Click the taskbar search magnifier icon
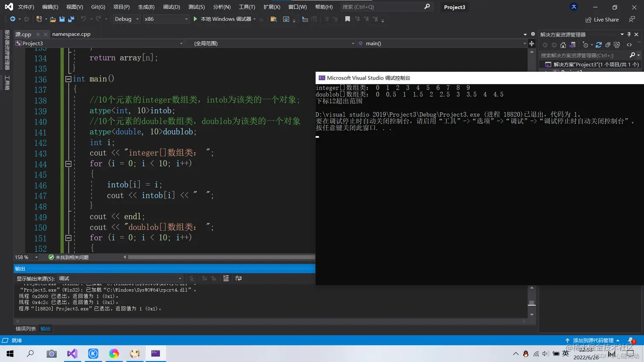Viewport: 644px width, 362px height. tap(30, 353)
